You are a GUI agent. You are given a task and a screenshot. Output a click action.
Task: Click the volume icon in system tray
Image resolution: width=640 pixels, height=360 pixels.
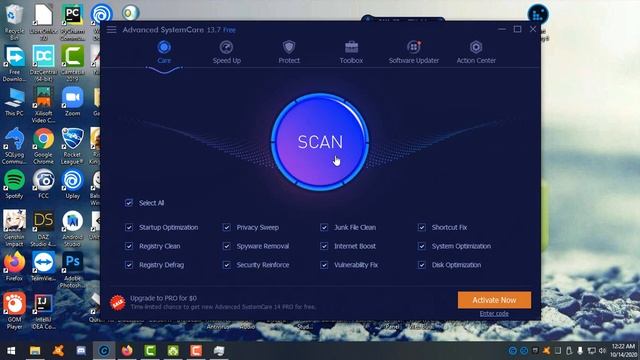point(602,351)
